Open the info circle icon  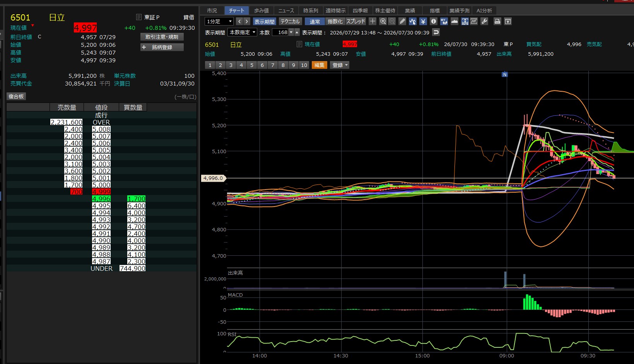coord(434,21)
